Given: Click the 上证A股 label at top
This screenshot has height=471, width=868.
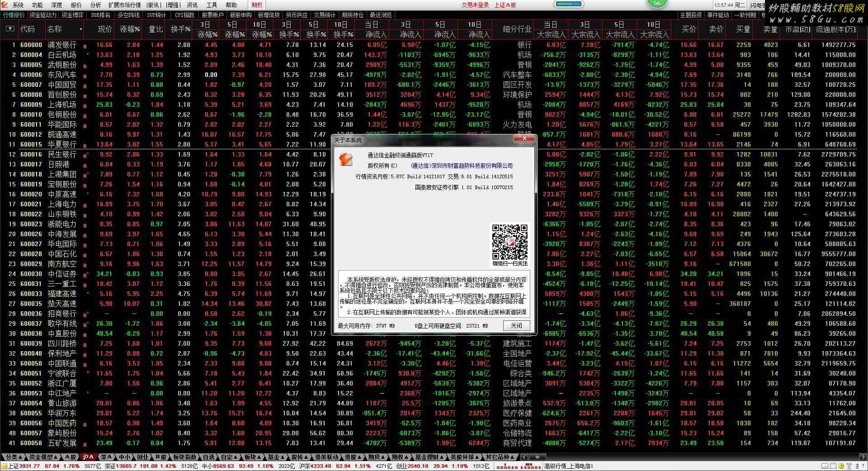Looking at the screenshot, I should coord(505,5).
